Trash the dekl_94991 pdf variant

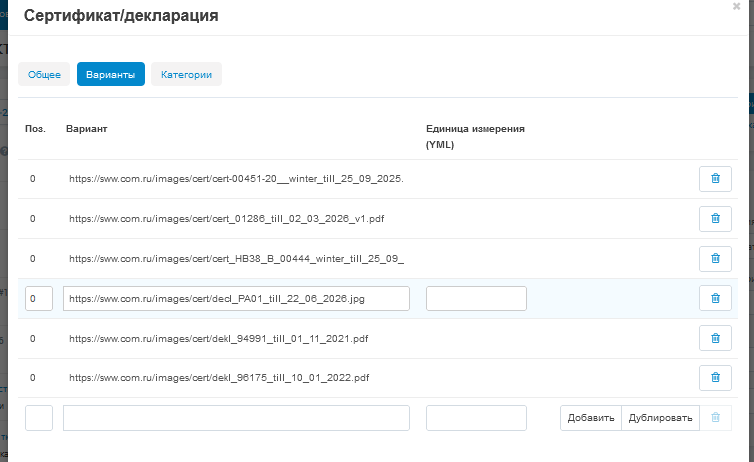[715, 338]
